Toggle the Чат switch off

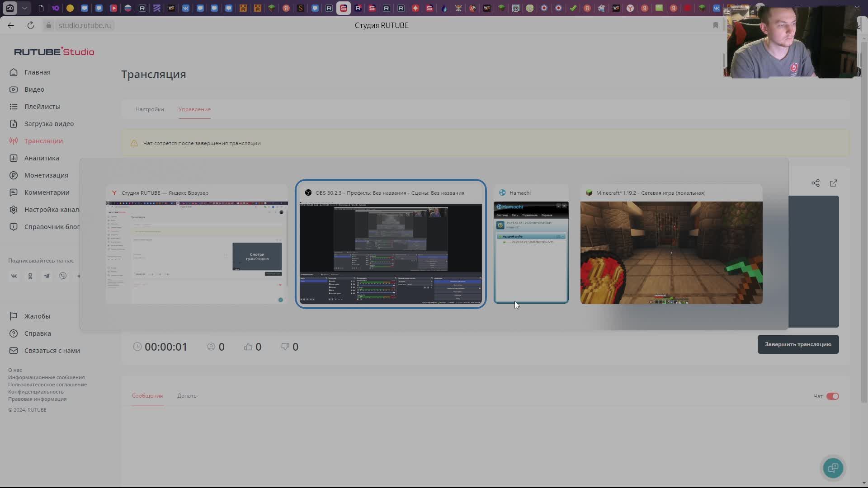click(833, 396)
